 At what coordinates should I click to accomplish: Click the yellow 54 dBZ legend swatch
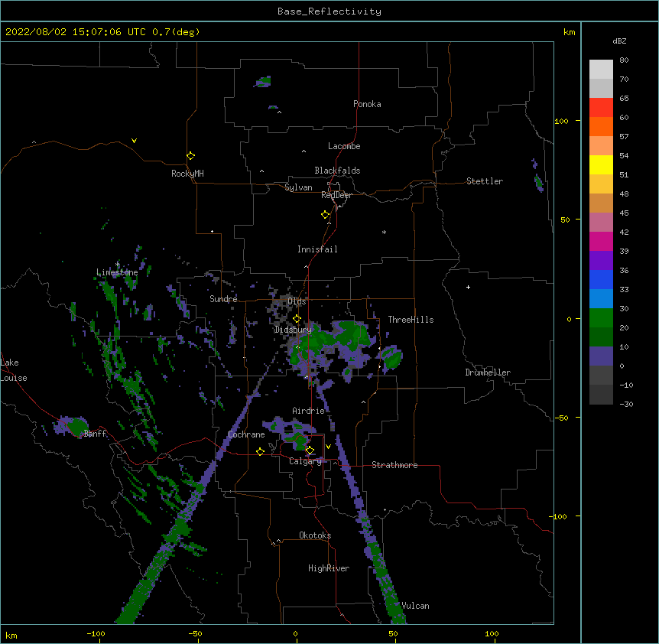click(601, 164)
